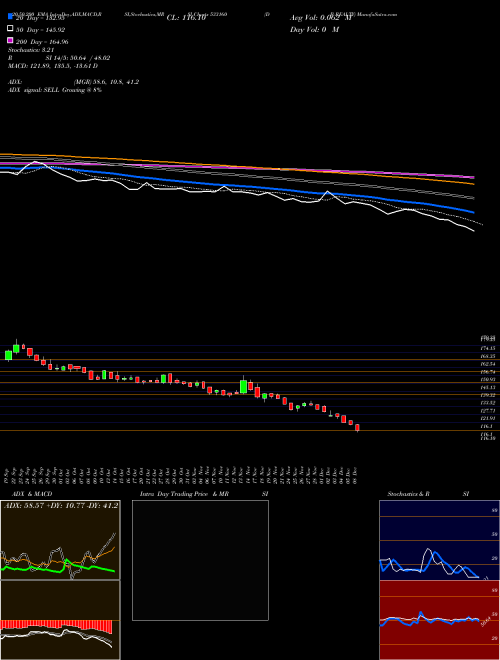The height and width of the screenshot is (660, 500).
Task: Click the 121.91 price axis label
Action: [488, 418]
